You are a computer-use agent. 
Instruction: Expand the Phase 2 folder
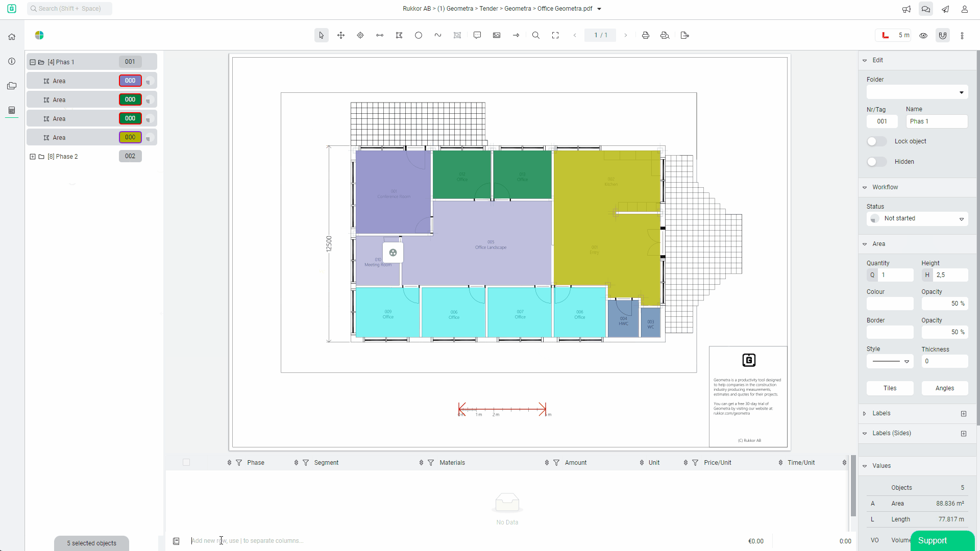click(33, 157)
